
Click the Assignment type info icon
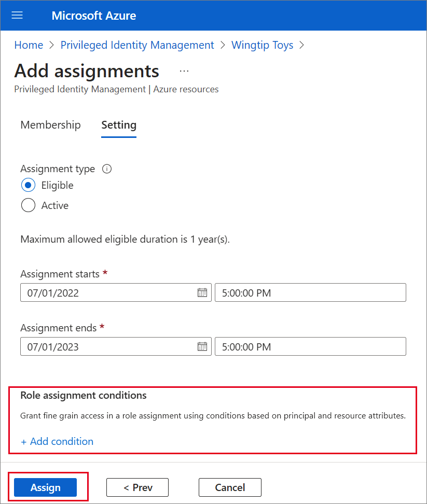106,169
